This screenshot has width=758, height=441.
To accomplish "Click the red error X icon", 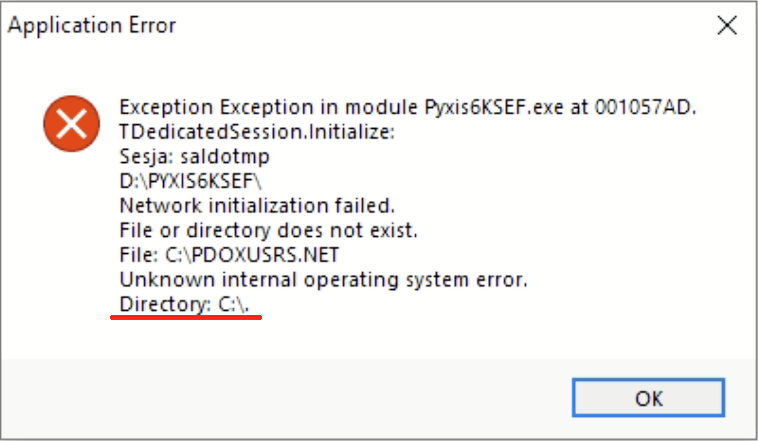I will pyautogui.click(x=71, y=125).
